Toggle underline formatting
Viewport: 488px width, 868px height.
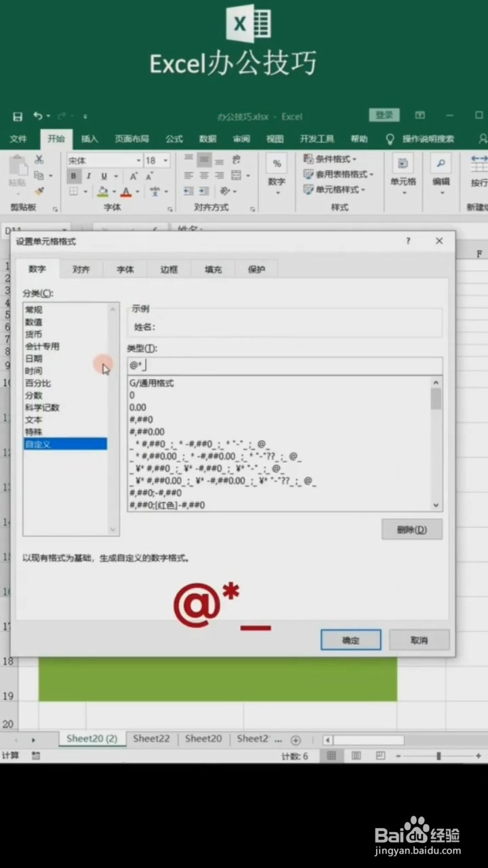104,176
